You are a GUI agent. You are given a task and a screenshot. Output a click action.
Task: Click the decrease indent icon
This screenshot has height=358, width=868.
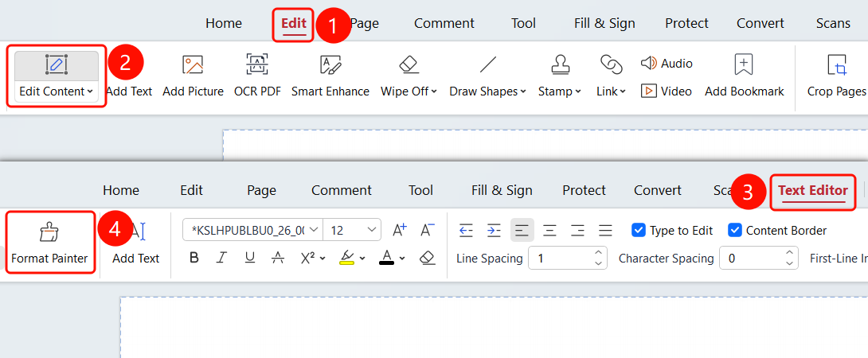pos(466,230)
